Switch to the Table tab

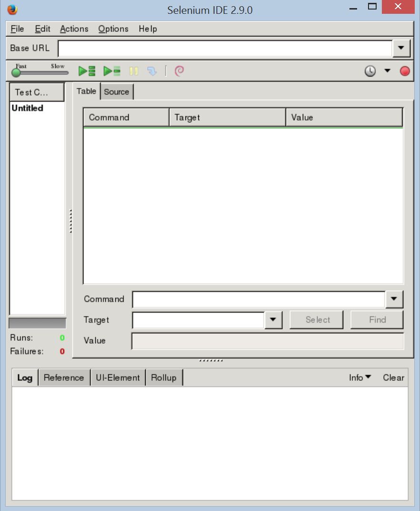point(86,91)
